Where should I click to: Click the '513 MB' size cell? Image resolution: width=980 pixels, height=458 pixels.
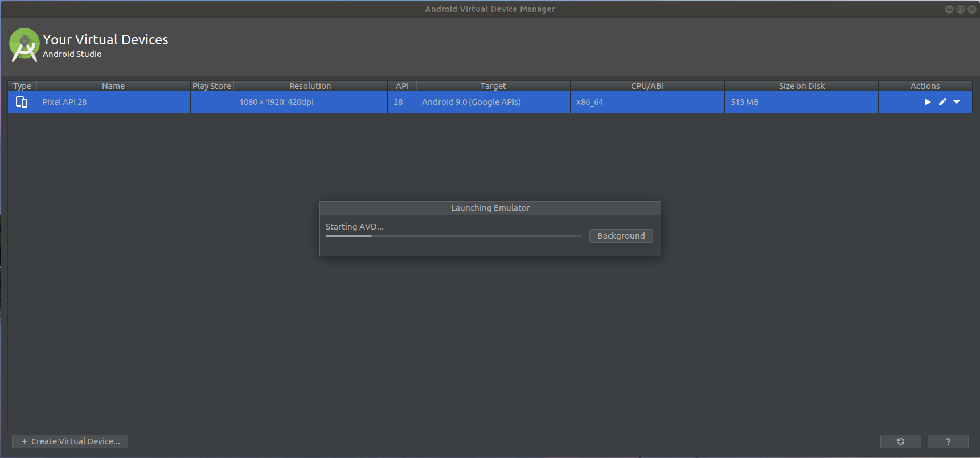pos(802,102)
